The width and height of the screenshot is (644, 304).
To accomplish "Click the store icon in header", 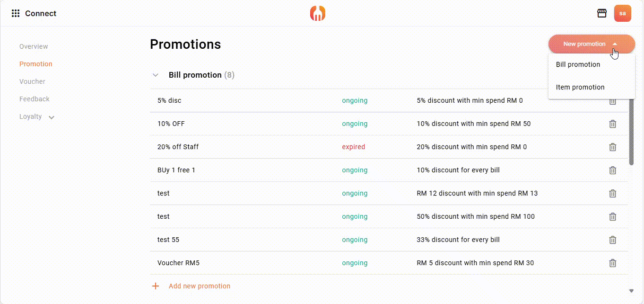I will click(602, 13).
